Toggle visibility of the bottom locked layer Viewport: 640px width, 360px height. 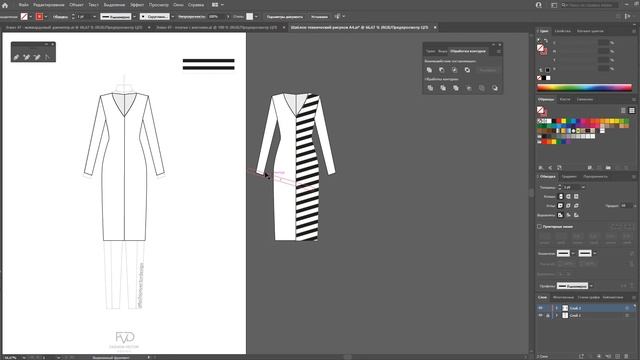pyautogui.click(x=540, y=316)
